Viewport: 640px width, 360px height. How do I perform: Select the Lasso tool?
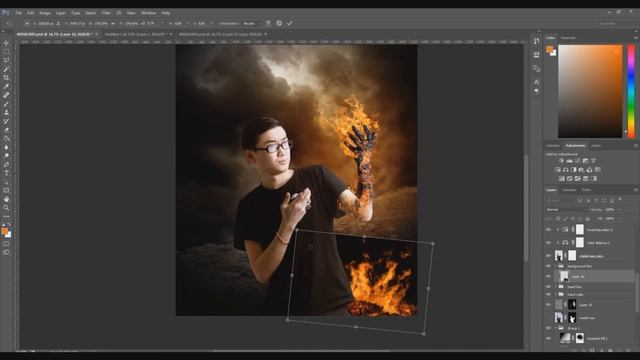[x=6, y=60]
